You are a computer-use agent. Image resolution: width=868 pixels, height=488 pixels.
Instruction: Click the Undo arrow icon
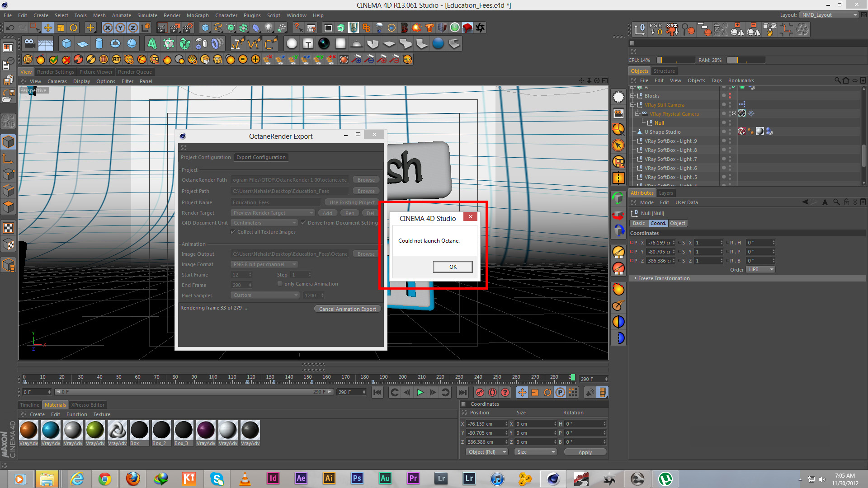(x=10, y=28)
